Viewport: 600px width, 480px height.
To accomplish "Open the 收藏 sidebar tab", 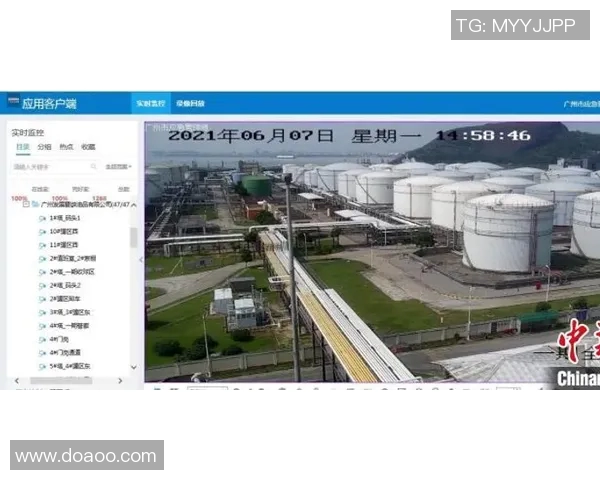I will [x=88, y=146].
